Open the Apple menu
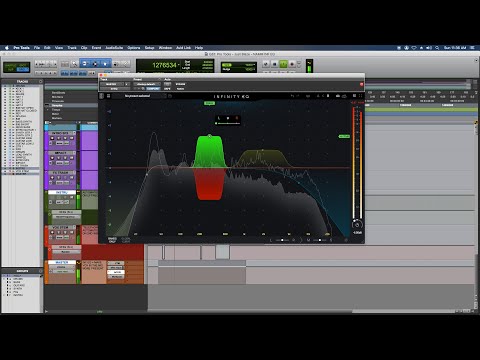This screenshot has height=360, width=480. pos(6,48)
